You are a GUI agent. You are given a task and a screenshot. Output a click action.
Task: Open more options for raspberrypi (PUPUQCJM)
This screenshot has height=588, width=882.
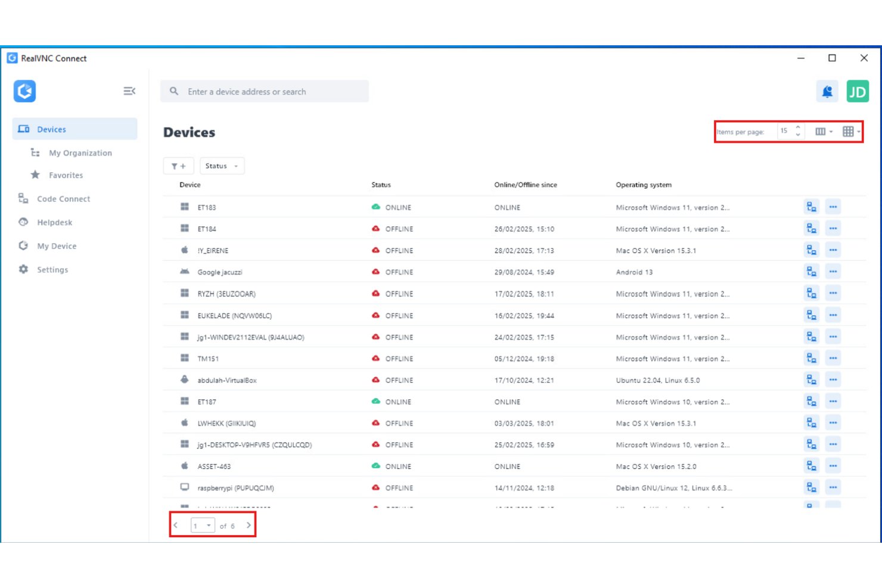[x=833, y=487]
